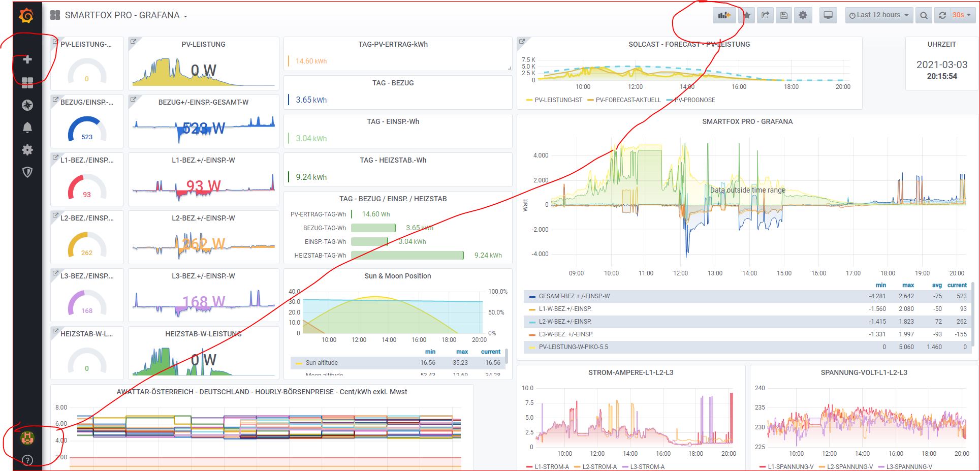
Task: Click link icon on BEZUG/EINSP. gauge panel
Action: click(x=55, y=99)
